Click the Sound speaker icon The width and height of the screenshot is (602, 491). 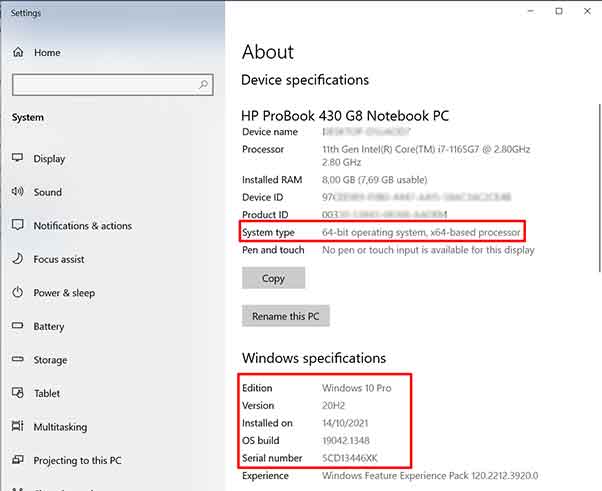pyautogui.click(x=18, y=191)
